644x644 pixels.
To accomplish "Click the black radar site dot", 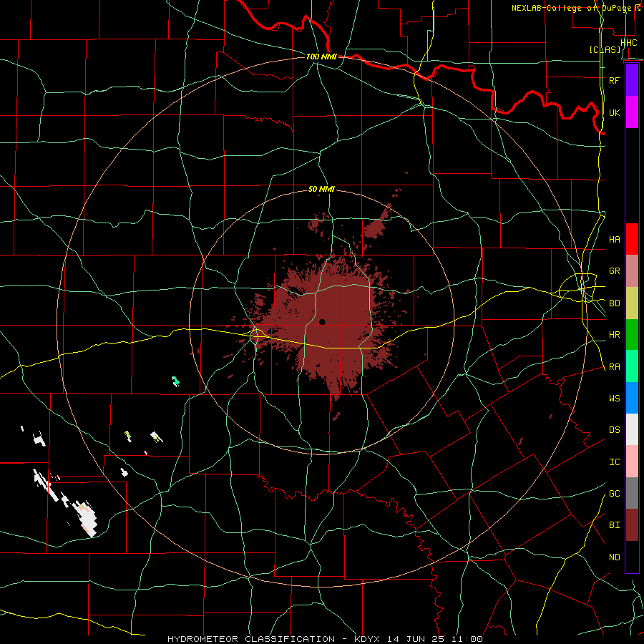I will pos(322,321).
